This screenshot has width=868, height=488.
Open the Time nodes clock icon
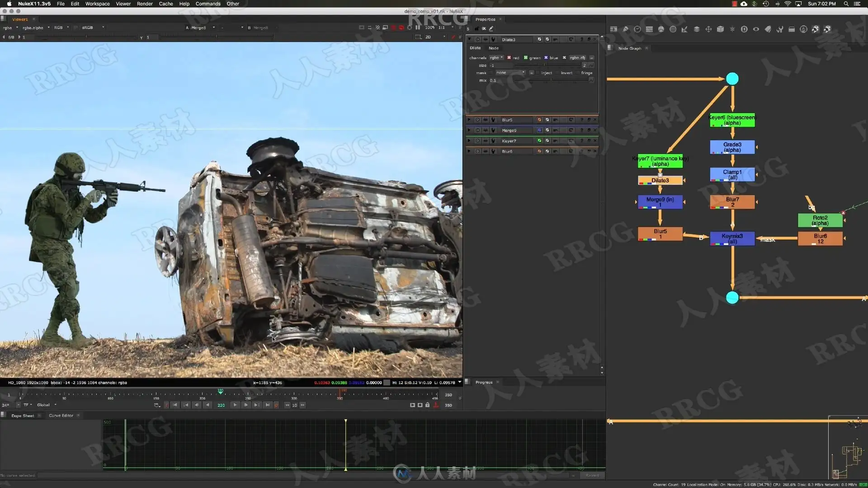click(637, 29)
